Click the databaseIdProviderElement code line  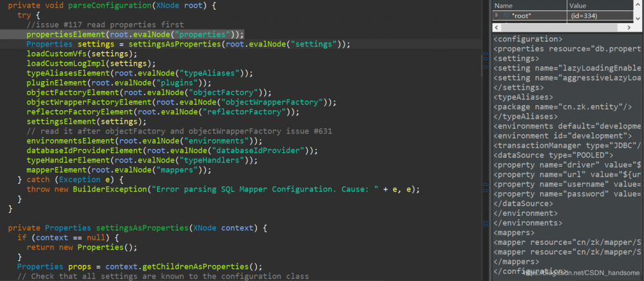tap(172, 150)
